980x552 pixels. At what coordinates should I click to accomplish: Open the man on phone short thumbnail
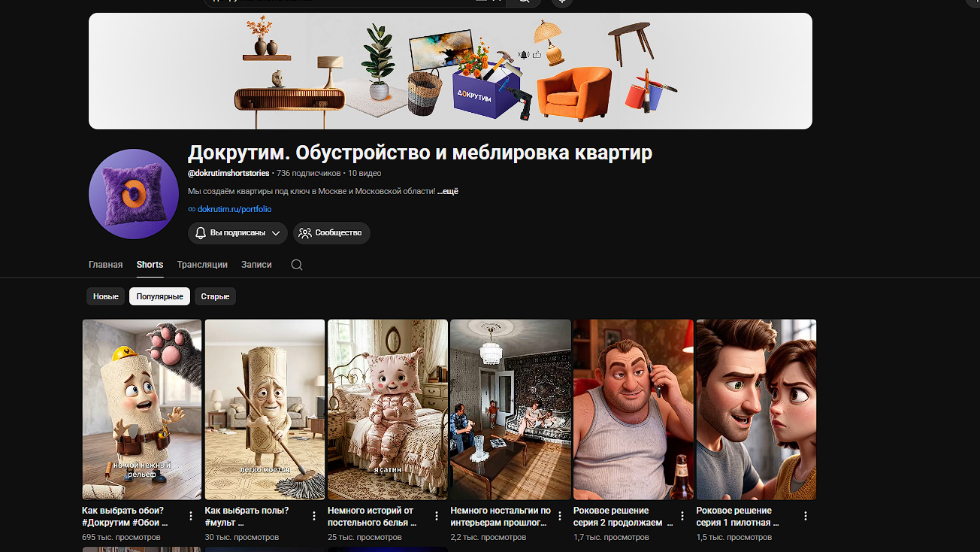click(x=634, y=410)
